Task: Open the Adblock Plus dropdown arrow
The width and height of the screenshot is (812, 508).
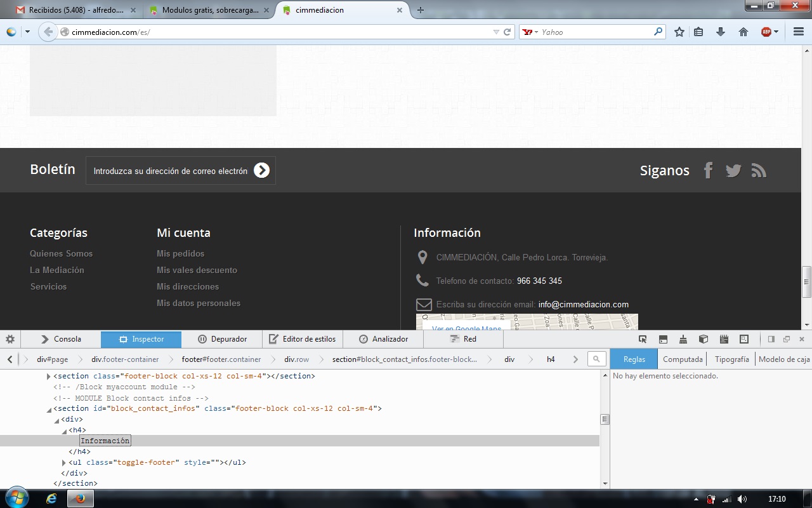Action: [776, 32]
